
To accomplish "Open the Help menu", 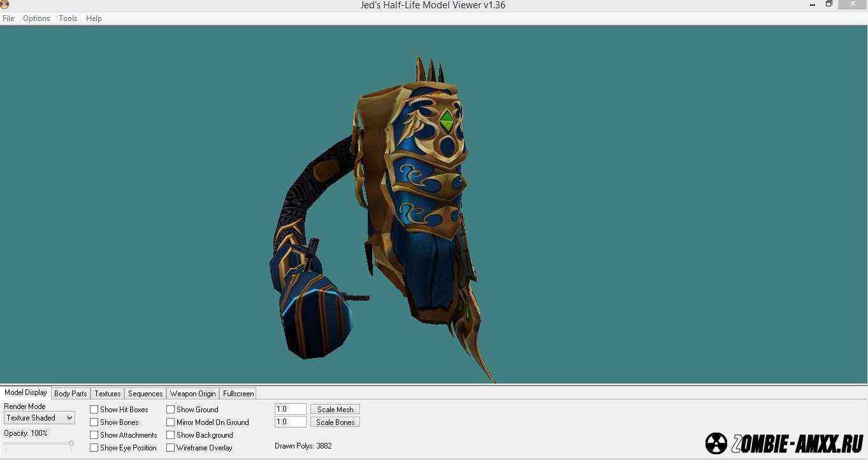I will [94, 18].
